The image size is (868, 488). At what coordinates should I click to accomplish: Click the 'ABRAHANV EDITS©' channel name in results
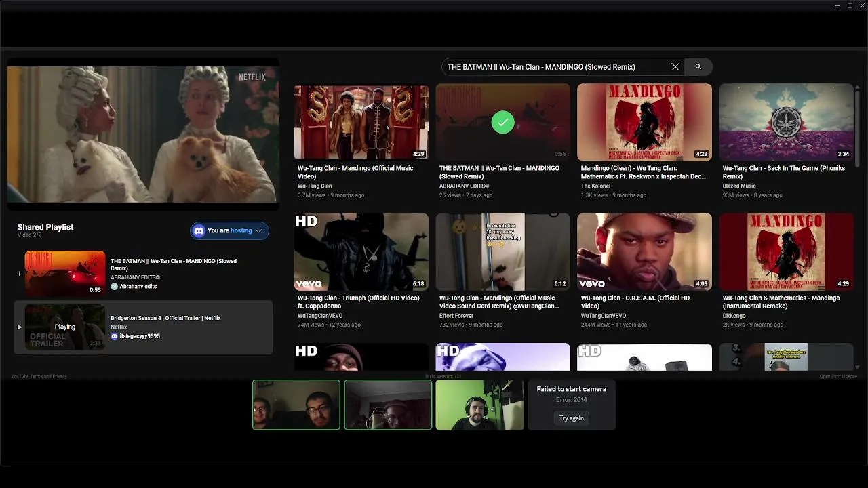pos(464,186)
